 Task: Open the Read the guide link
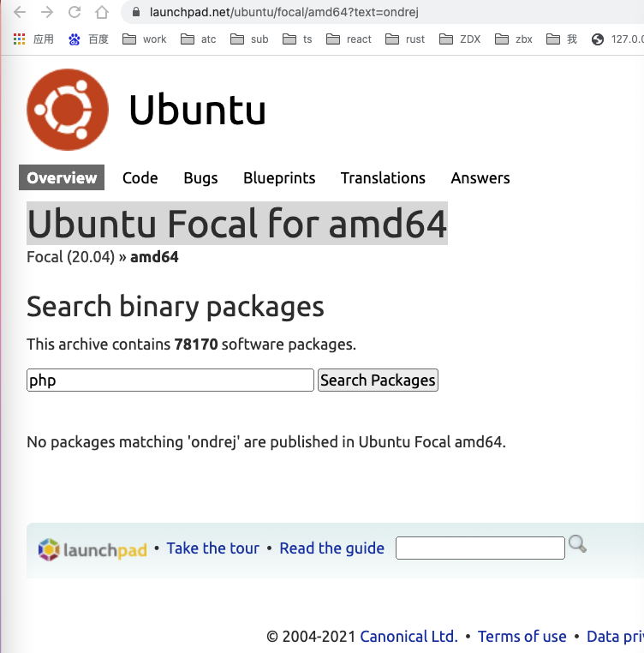tap(331, 548)
